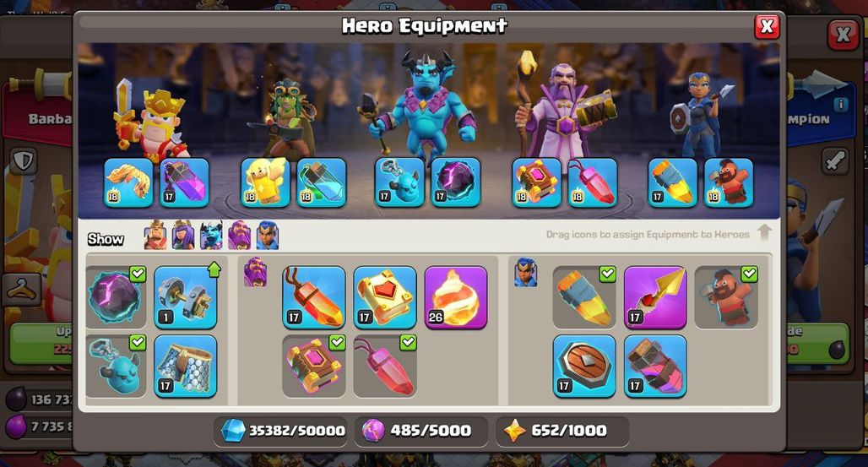Select the Barbarian King filter portrait
The height and width of the screenshot is (467, 868).
[155, 236]
